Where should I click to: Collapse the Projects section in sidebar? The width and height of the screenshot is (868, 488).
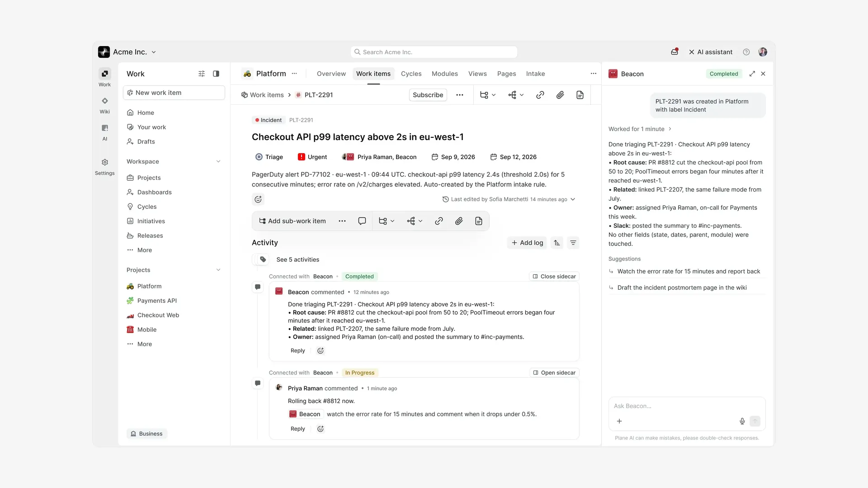(x=218, y=270)
